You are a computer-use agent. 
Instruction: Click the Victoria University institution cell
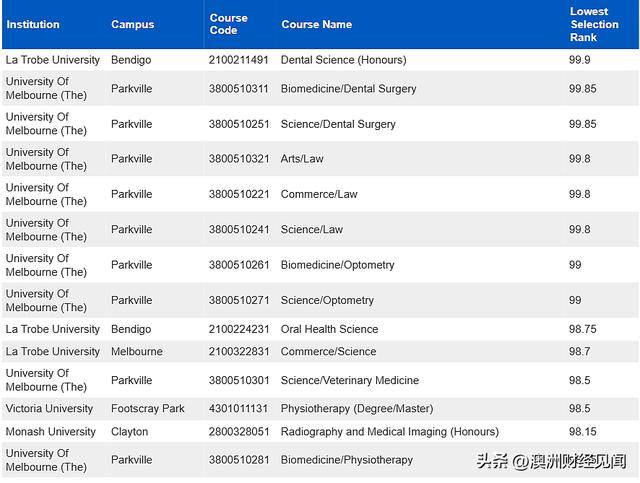[49, 409]
